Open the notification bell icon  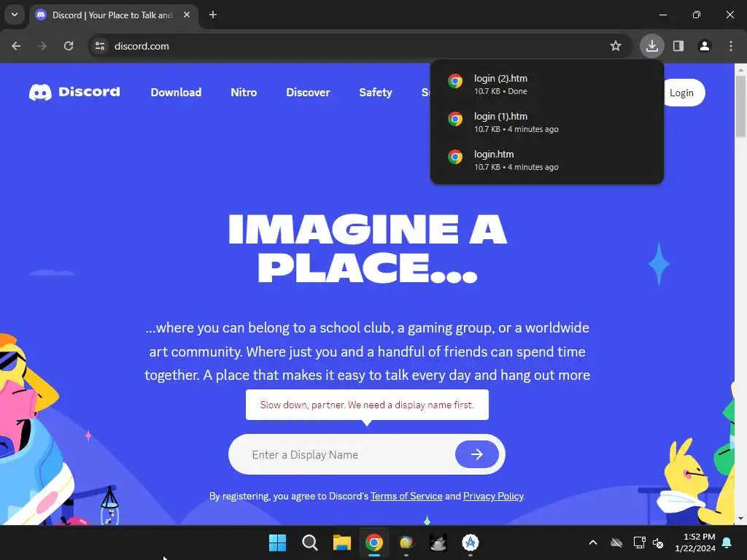pos(727,542)
